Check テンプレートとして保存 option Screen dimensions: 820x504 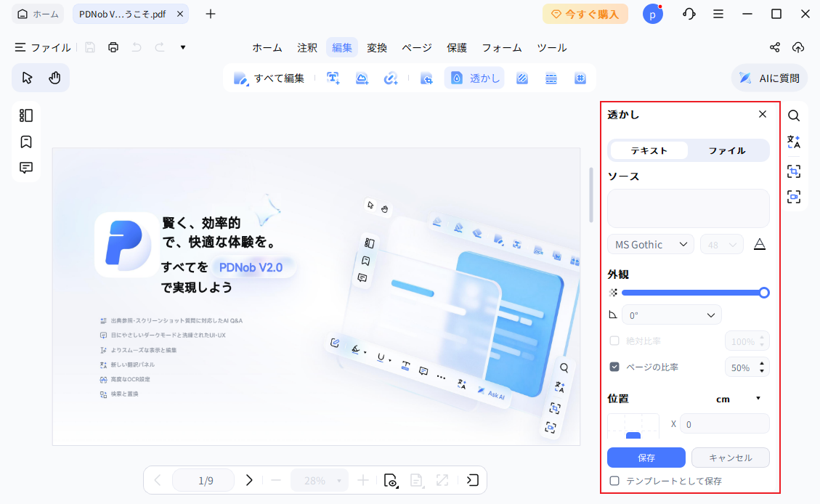tap(614, 480)
